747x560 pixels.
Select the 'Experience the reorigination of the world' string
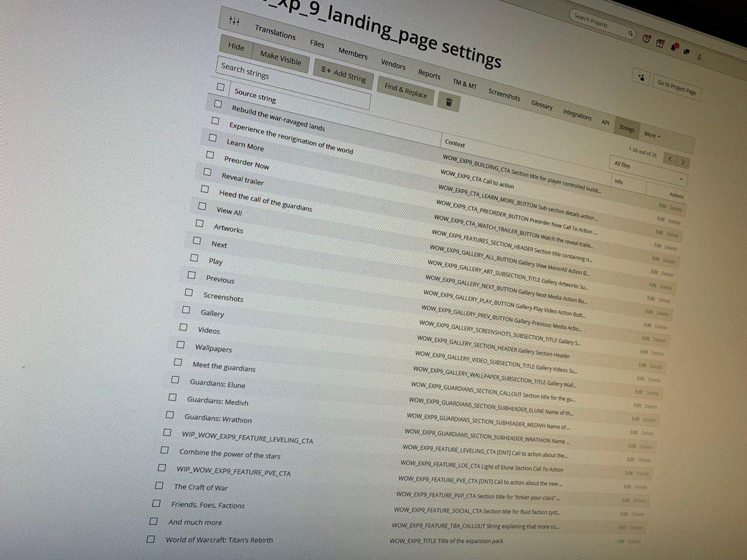(x=291, y=138)
